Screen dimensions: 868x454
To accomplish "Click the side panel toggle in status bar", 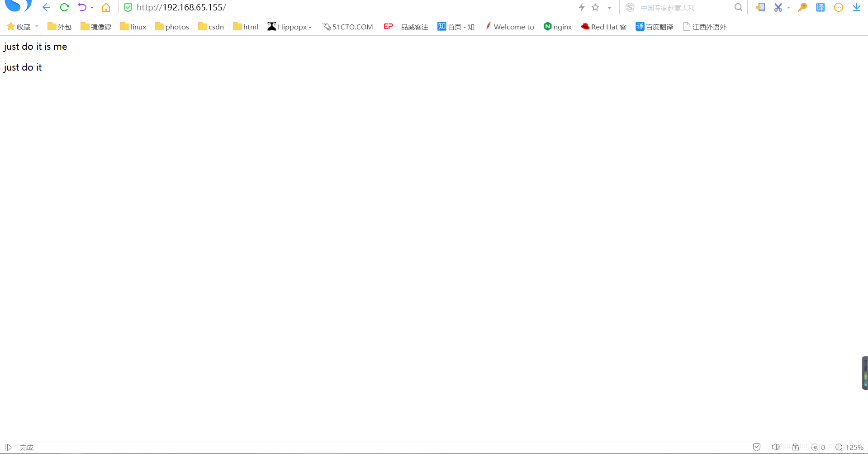I will click(x=9, y=447).
